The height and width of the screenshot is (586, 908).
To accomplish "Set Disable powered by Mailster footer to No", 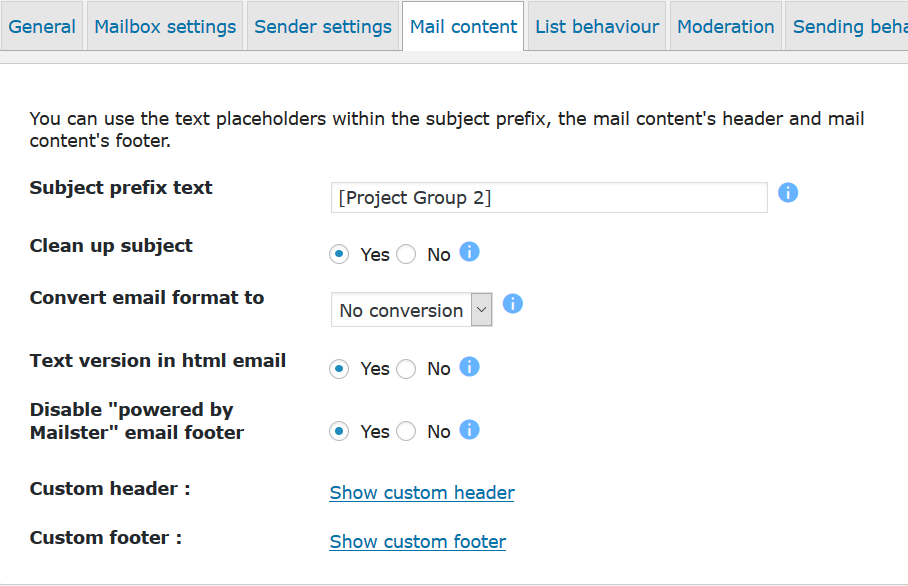I will [406, 432].
